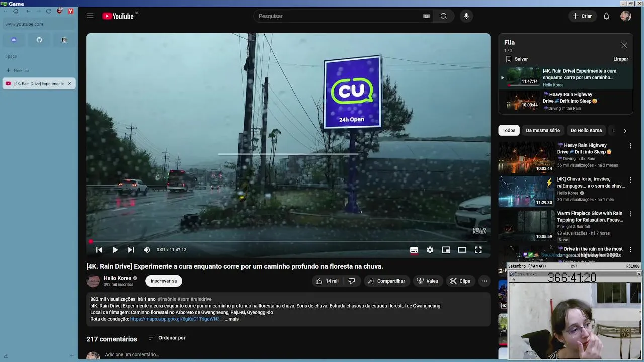The height and width of the screenshot is (362, 644).
Task: Open the Hello Korea channel avatar
Action: [x=93, y=281]
